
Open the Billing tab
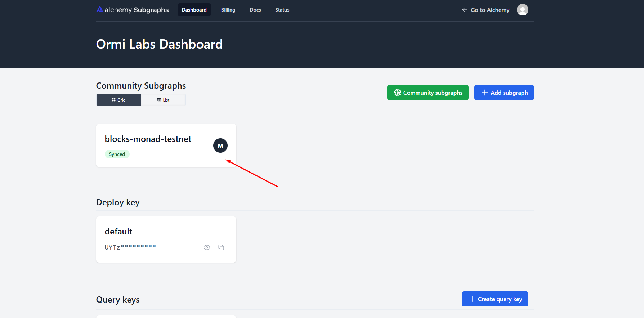(228, 10)
